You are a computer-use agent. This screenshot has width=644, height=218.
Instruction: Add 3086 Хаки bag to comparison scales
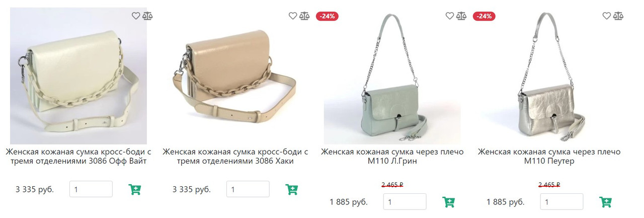(304, 16)
